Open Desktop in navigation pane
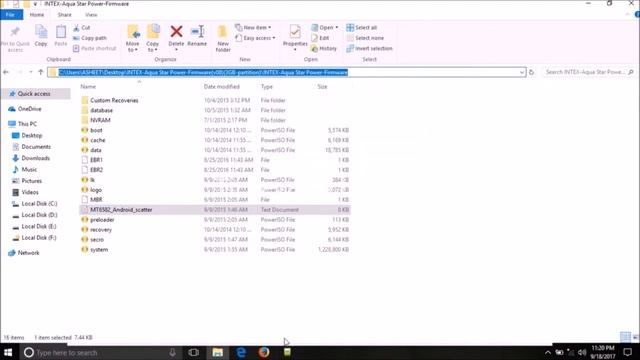This screenshot has width=640, height=360. coord(31,136)
